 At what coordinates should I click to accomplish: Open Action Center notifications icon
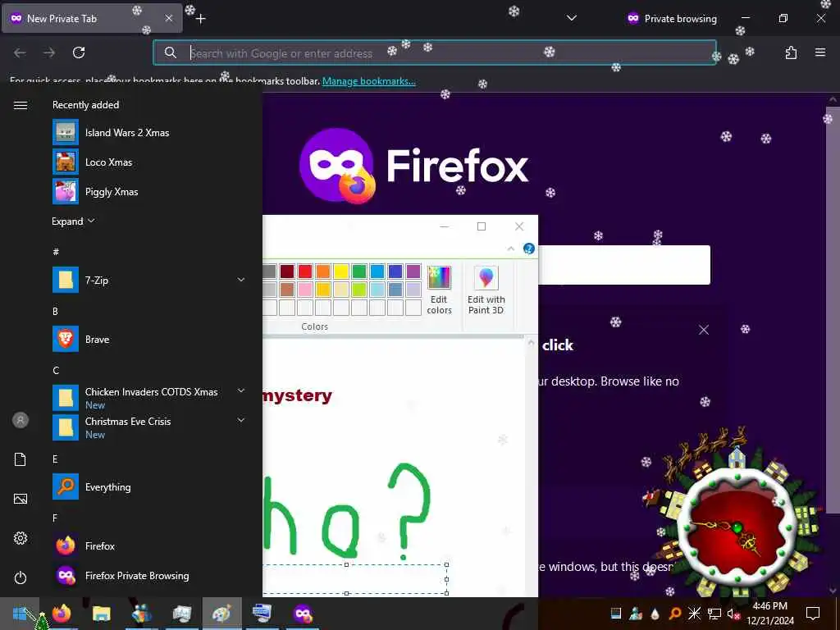813,614
